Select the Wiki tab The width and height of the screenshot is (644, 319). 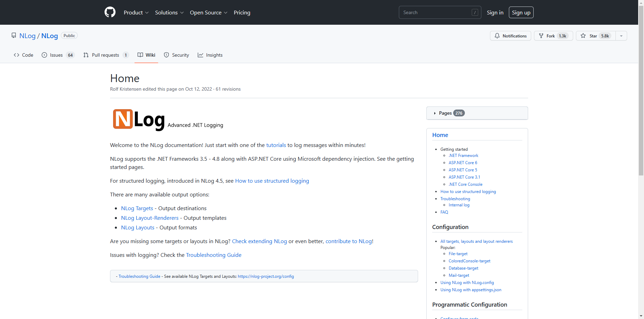click(146, 55)
